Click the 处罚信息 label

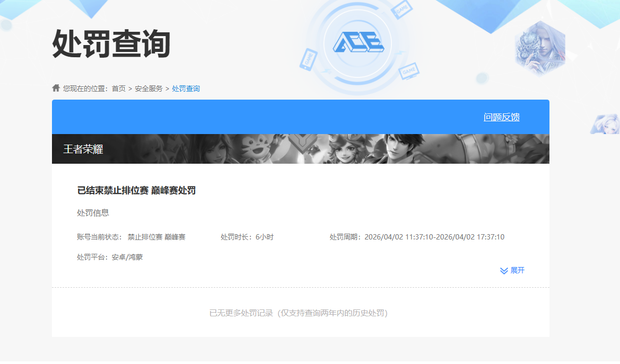(x=93, y=212)
